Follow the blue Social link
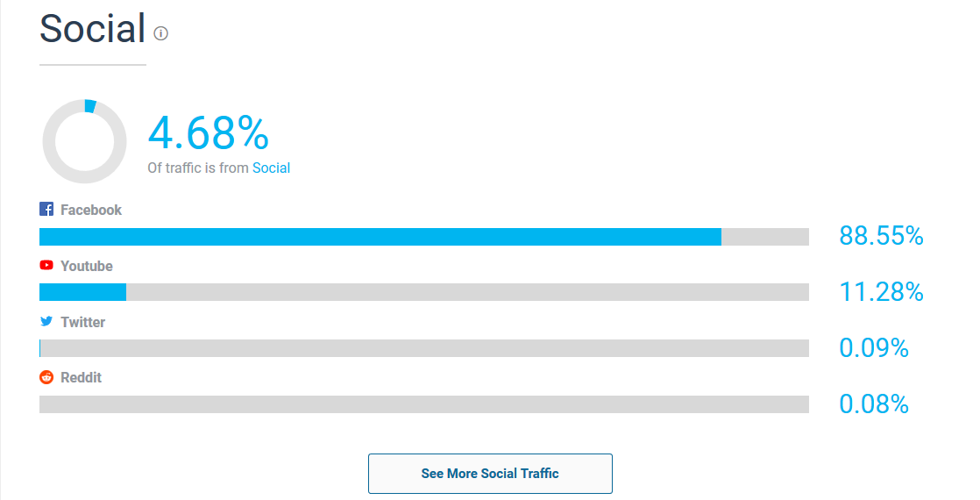This screenshot has height=500, width=980. coord(271,168)
